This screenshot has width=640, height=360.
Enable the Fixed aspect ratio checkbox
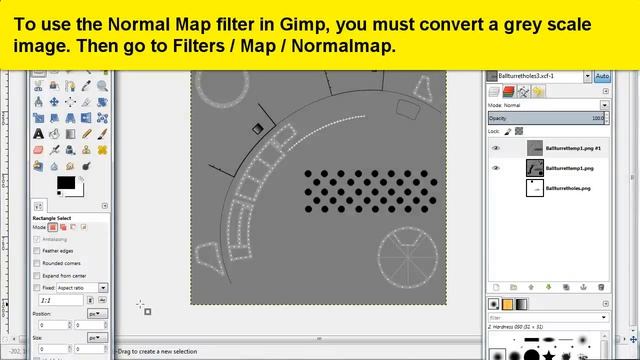pos(37,288)
